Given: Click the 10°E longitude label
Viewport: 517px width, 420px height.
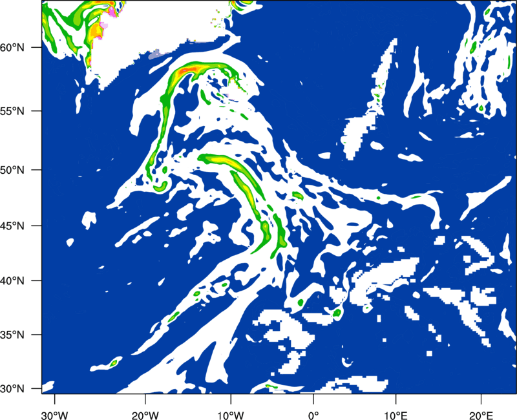Looking at the screenshot, I should (396, 415).
